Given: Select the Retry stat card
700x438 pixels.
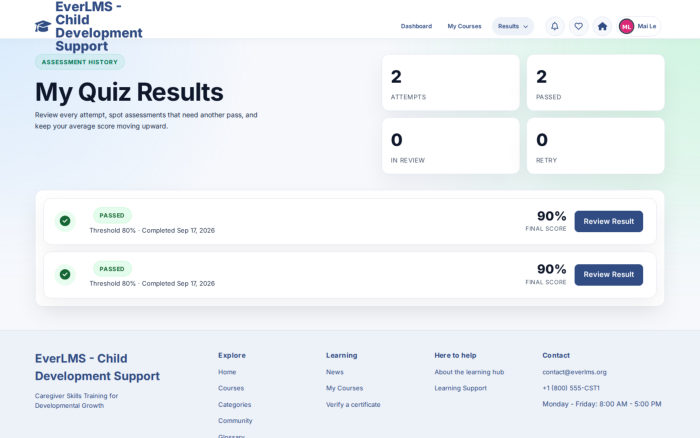Looking at the screenshot, I should pos(596,146).
